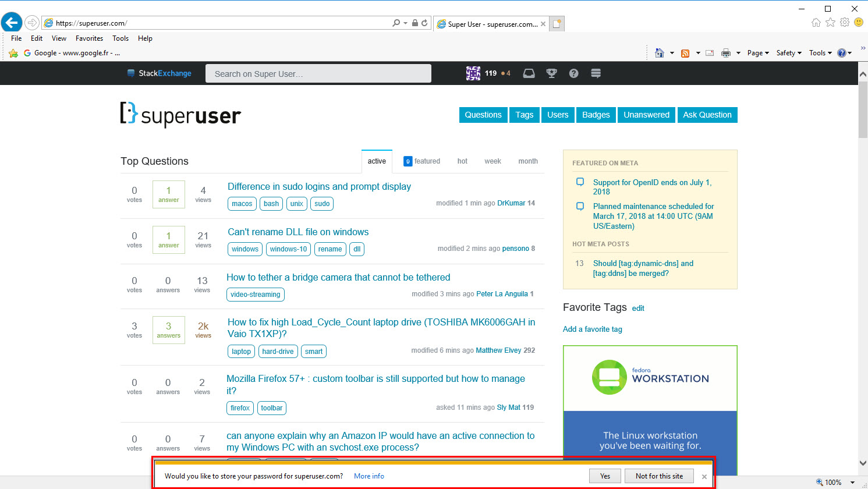Screen dimensions: 868x489
Task: Click the lock security report icon
Action: 415,23
